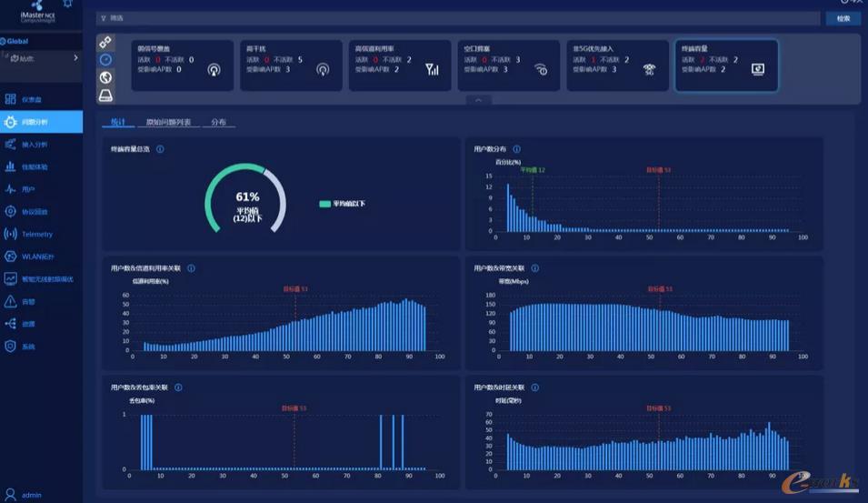This screenshot has height=503, width=868.
Task: Switch to the 原始问题列表 tab
Action: [168, 122]
